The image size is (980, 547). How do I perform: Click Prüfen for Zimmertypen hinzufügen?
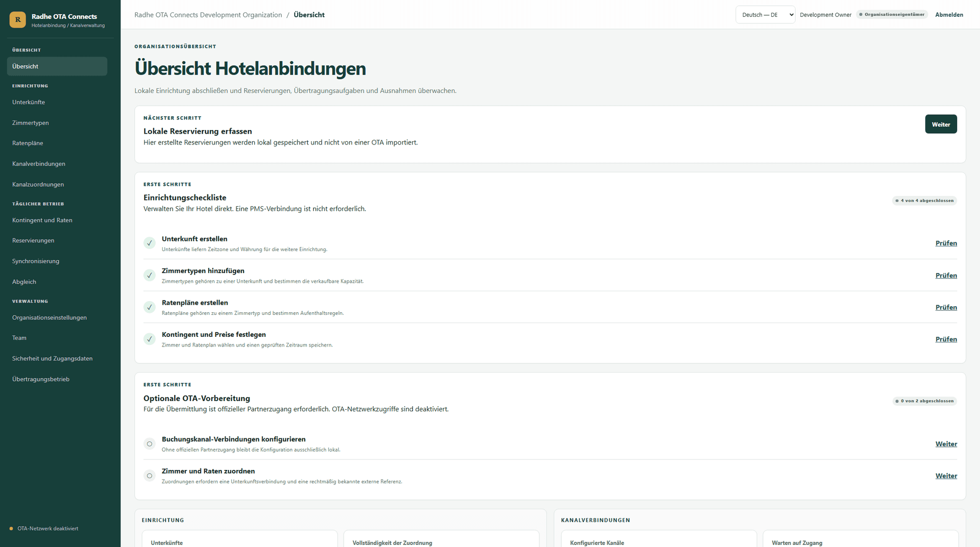point(946,276)
